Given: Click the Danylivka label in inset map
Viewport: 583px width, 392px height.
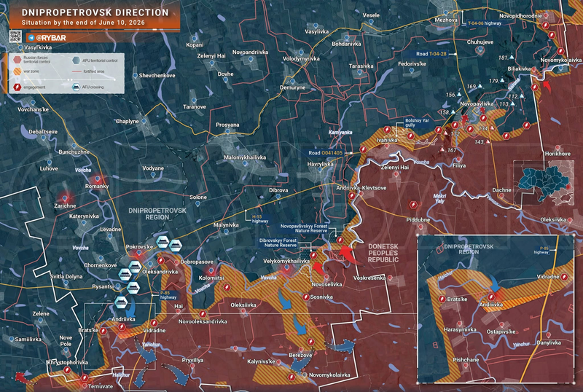Looking at the screenshot, I should point(549,343).
